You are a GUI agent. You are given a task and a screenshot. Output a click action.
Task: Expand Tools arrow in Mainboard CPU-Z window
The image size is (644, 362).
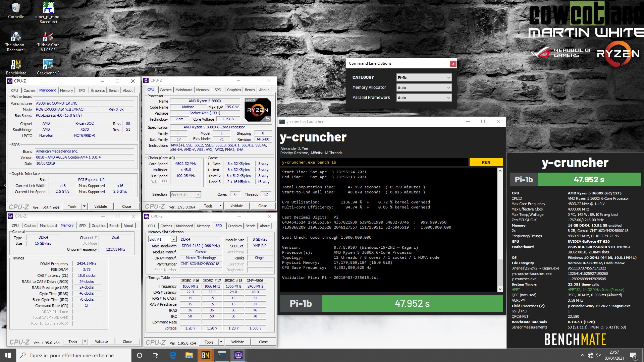[x=84, y=206]
